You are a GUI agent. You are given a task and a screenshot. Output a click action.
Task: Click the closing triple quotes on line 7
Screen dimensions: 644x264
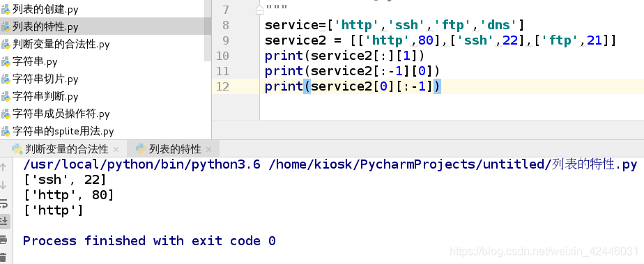[x=277, y=8]
